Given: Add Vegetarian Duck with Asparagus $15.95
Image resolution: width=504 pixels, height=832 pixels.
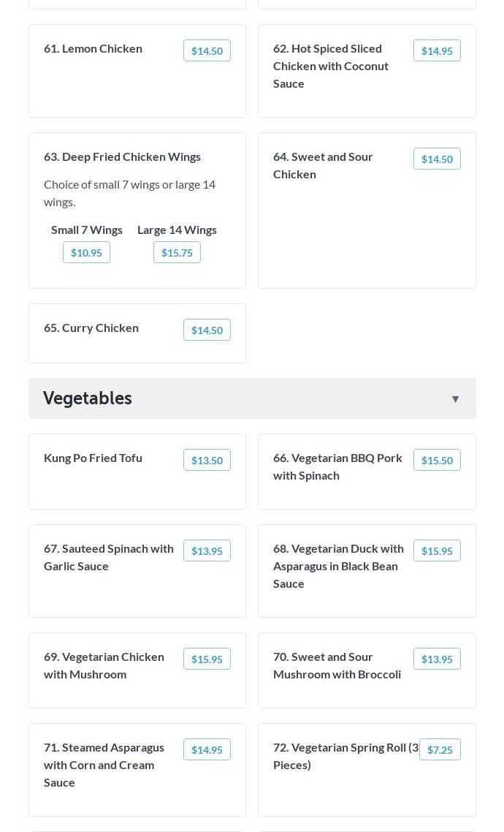Looking at the screenshot, I should (x=436, y=551).
